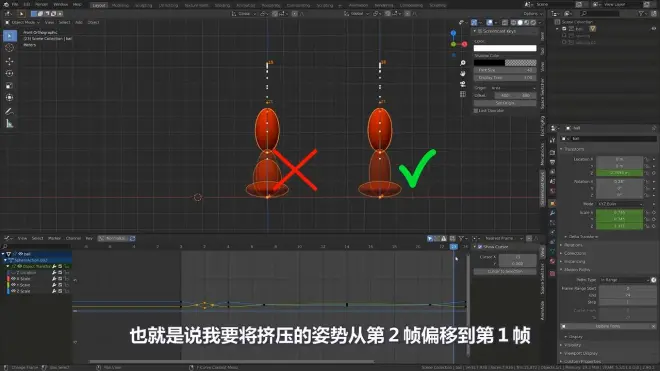Toggle visibility eye of Z Scale channel
Image resolution: width=660 pixels, height=371 pixels.
click(13, 291)
